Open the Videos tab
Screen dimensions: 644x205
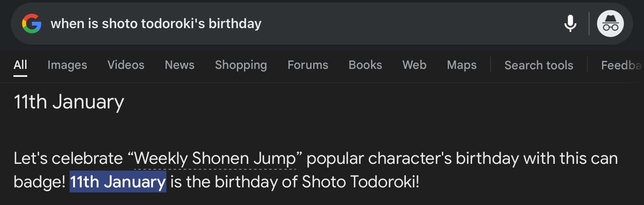126,65
